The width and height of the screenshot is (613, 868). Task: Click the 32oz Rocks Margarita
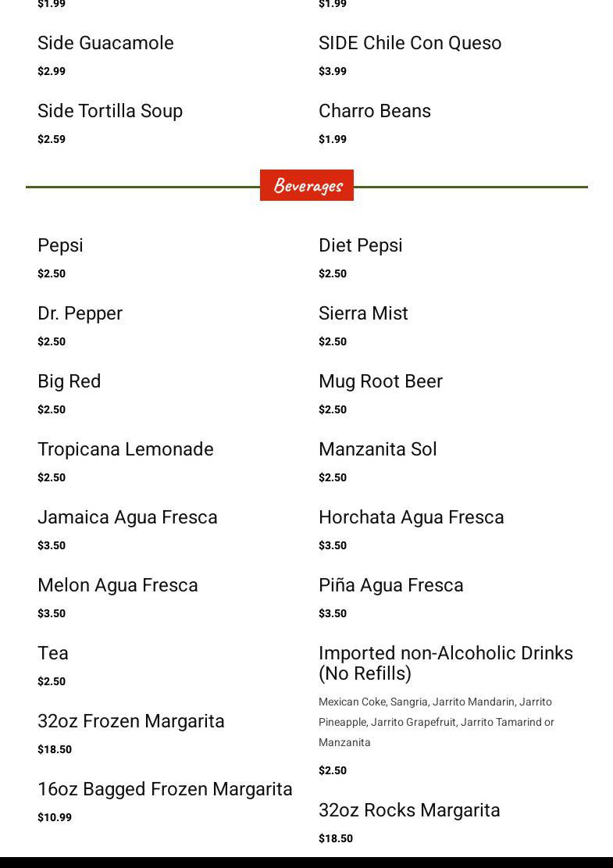(409, 810)
